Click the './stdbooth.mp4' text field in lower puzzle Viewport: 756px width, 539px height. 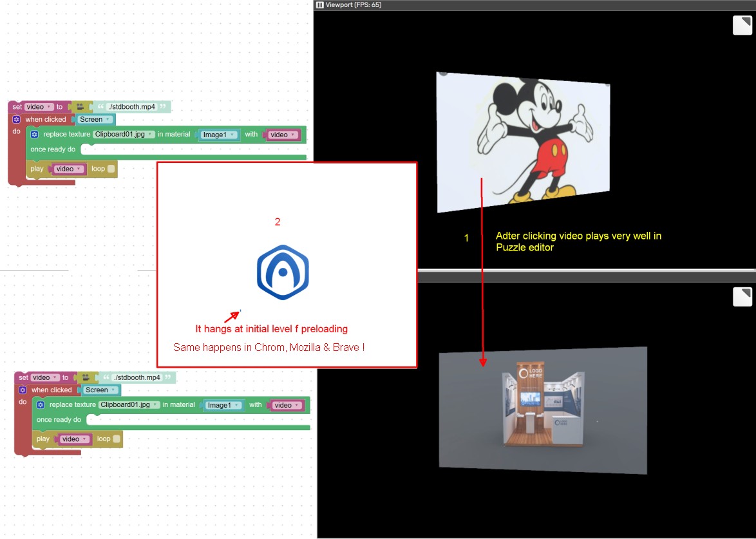click(137, 377)
